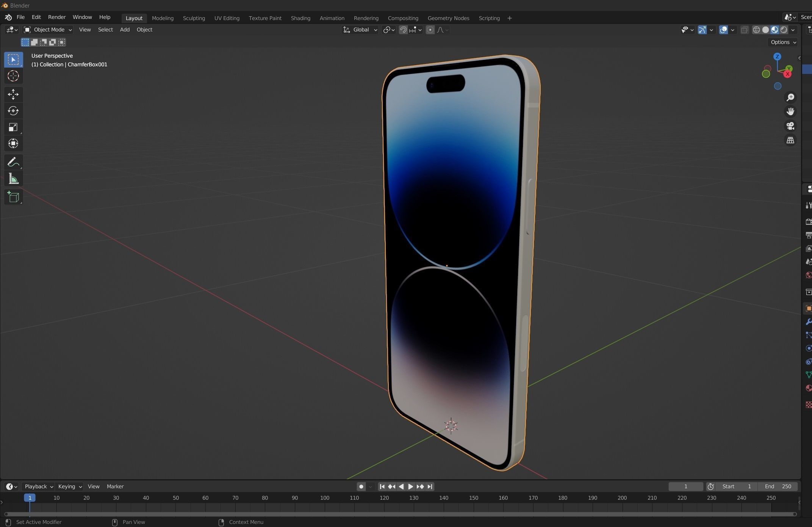Switch to Rendered viewport shading
Image resolution: width=812 pixels, height=527 pixels.
[784, 30]
